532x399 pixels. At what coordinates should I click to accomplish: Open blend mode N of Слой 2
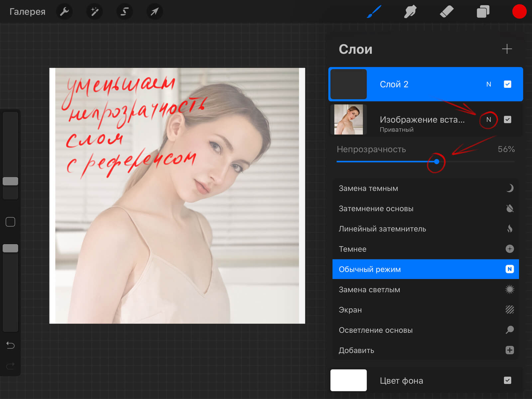[x=488, y=84]
